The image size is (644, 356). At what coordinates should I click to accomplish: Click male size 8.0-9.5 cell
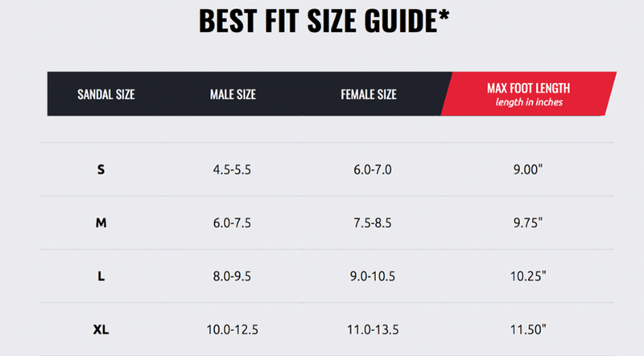pyautogui.click(x=232, y=276)
